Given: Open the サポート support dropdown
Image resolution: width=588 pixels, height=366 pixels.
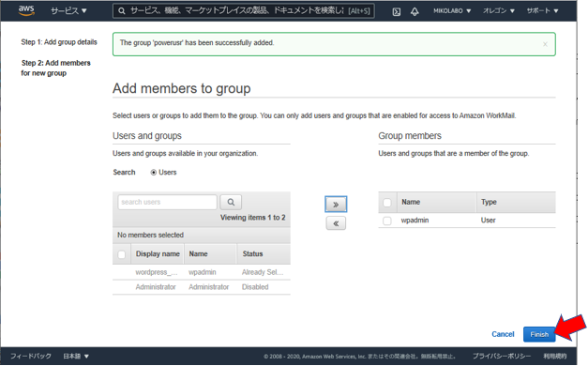Looking at the screenshot, I should point(542,11).
